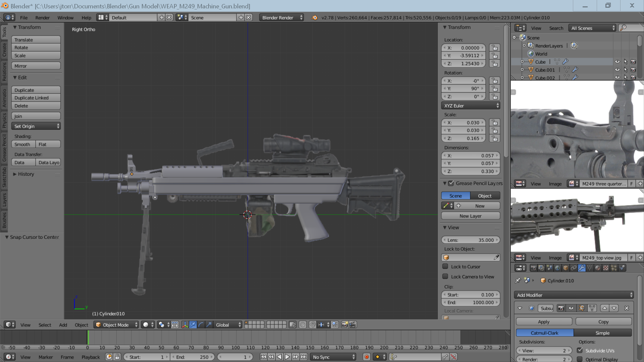The width and height of the screenshot is (644, 362).
Task: Click the Blender splash logo icon in header
Action: [314, 17]
